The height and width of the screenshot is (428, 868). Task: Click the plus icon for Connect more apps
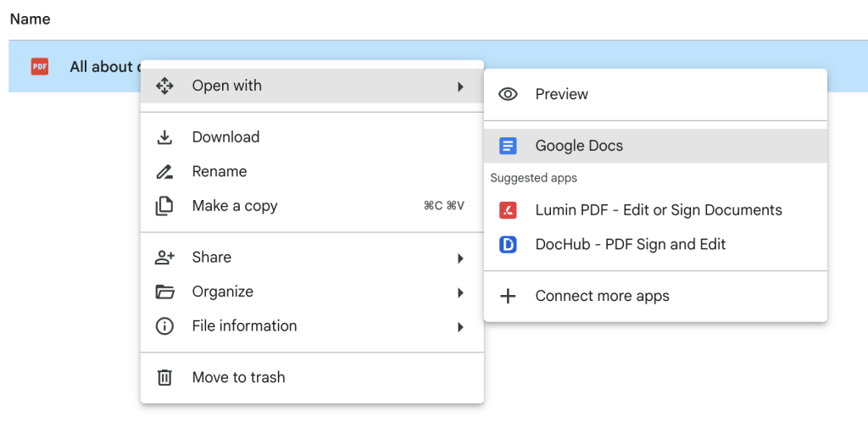coord(508,297)
